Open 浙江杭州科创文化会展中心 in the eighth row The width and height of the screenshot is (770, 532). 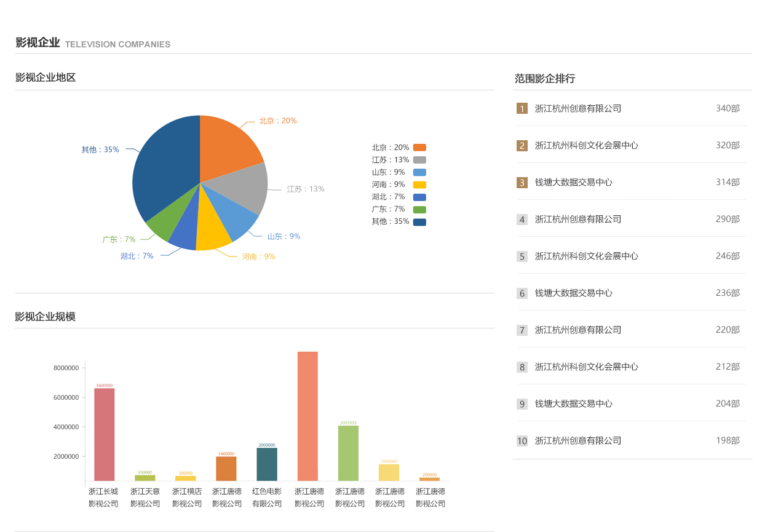[x=587, y=367]
